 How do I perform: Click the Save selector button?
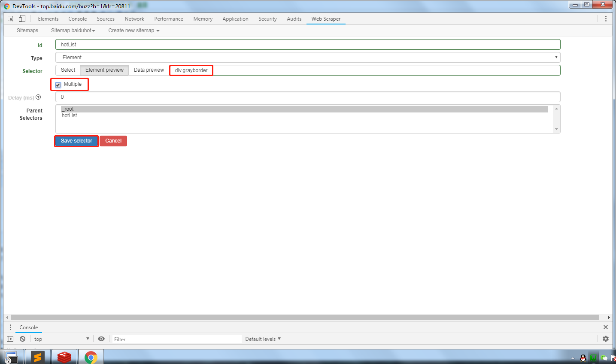[x=76, y=141]
